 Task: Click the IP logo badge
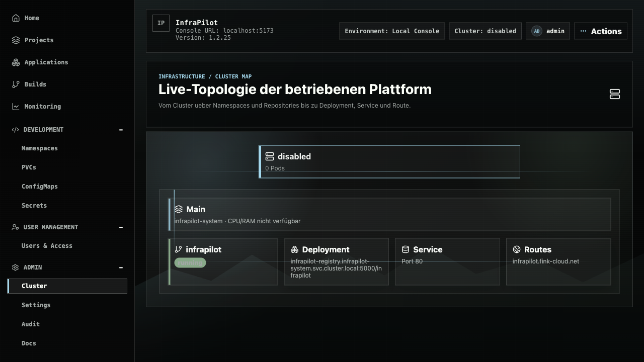[x=161, y=23]
